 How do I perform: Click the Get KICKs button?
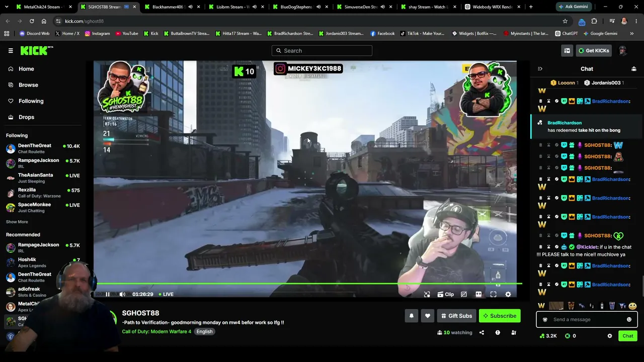[594, 50]
